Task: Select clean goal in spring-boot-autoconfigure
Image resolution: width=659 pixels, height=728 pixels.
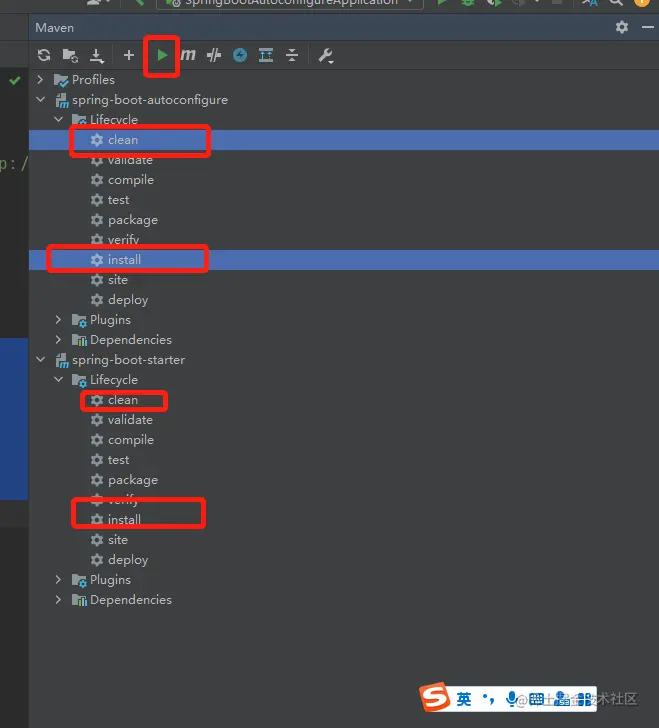Action: (x=344, y=140)
